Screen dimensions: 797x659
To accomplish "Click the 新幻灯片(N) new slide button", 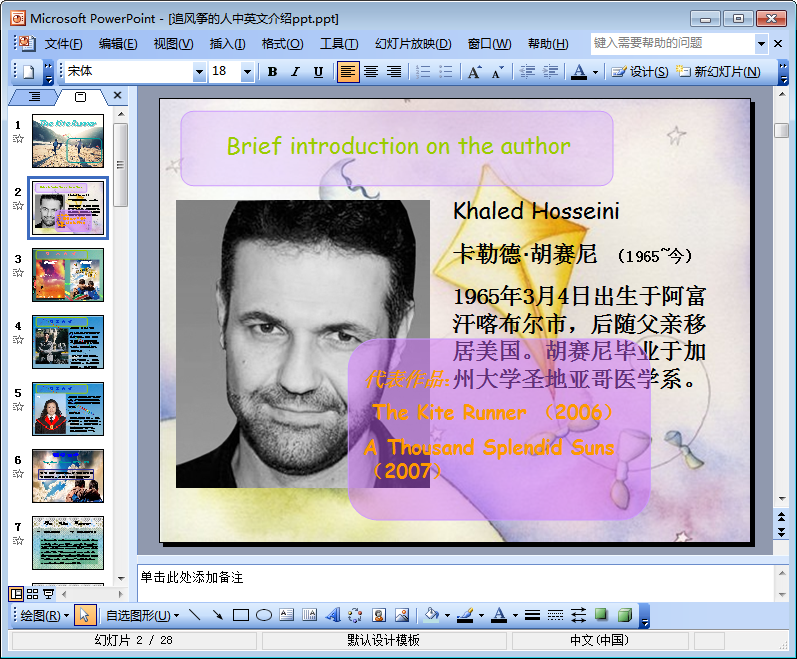I will 719,72.
